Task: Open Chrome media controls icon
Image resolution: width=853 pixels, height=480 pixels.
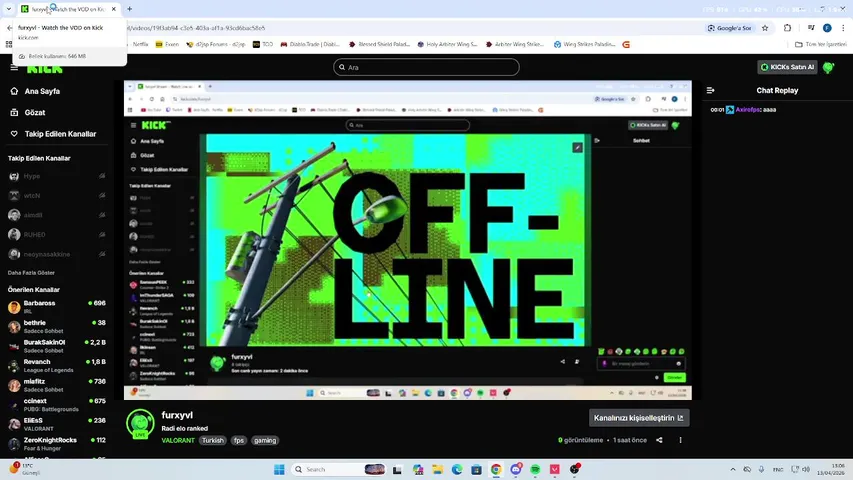Action: coord(811,28)
